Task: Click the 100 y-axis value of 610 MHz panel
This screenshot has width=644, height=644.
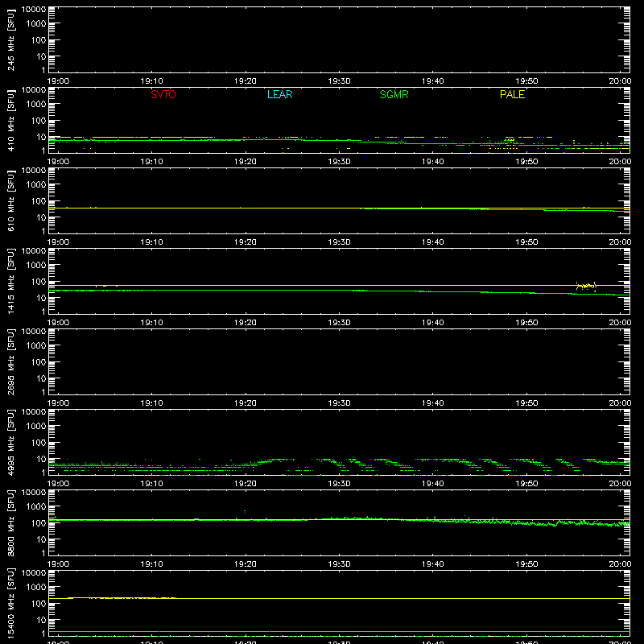Action: coord(39,201)
